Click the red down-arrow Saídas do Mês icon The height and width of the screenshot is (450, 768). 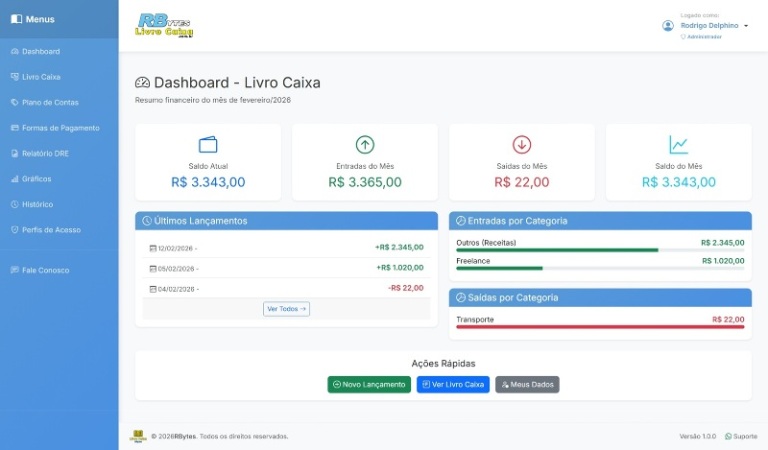coord(522,144)
